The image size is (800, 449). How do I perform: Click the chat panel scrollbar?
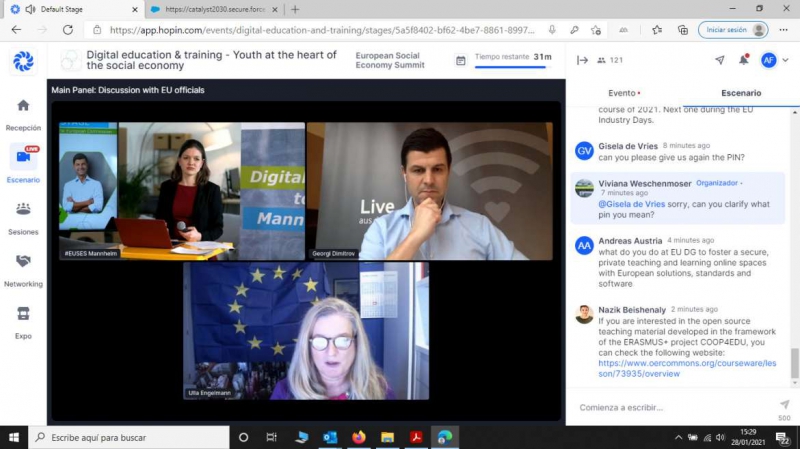pyautogui.click(x=794, y=363)
